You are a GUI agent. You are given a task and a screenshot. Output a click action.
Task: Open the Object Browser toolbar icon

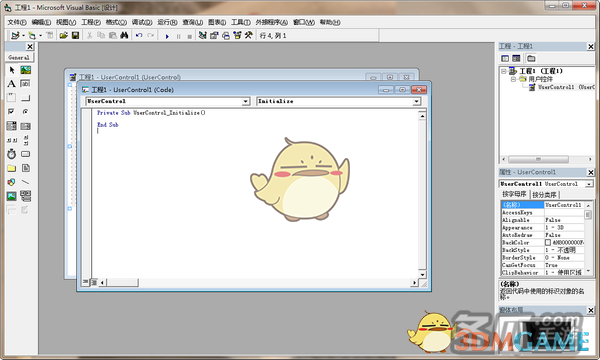[x=237, y=36]
